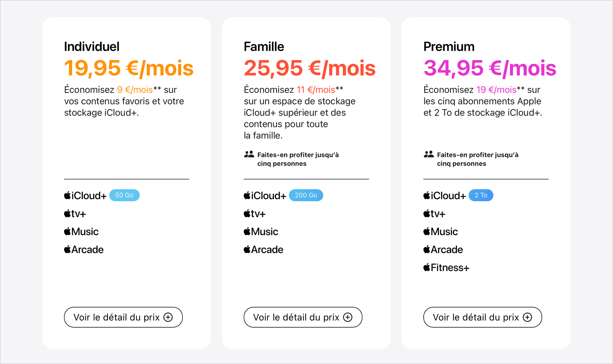Screen dimensions: 613x364
Task: Click the pink 34,95 €/mois price text
Action: click(490, 68)
